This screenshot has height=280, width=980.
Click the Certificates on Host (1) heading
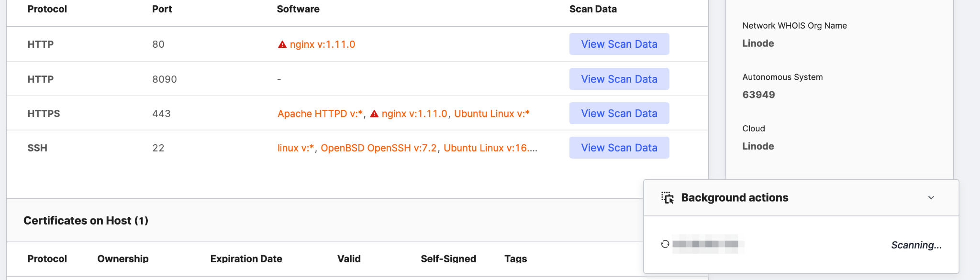coord(86,220)
